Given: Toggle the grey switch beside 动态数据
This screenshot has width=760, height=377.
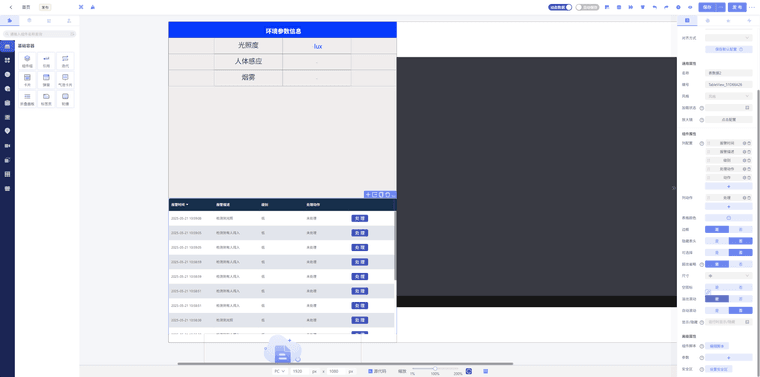Looking at the screenshot, I should point(587,7).
